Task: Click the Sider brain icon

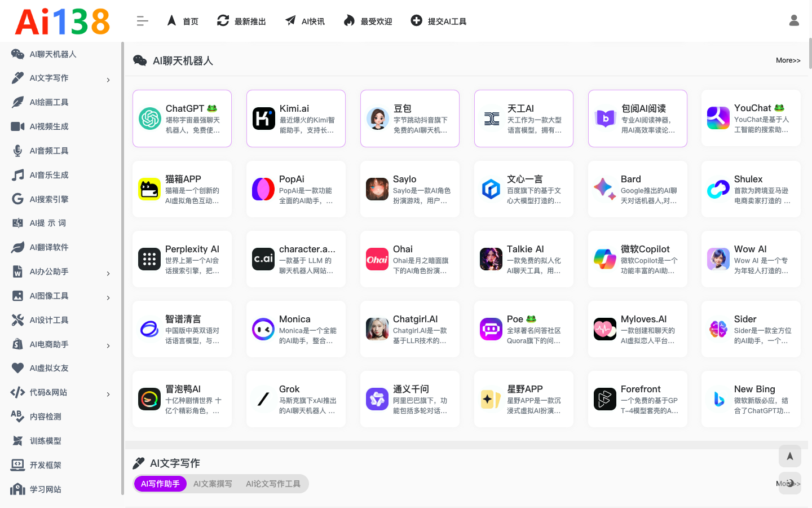Action: [718, 329]
